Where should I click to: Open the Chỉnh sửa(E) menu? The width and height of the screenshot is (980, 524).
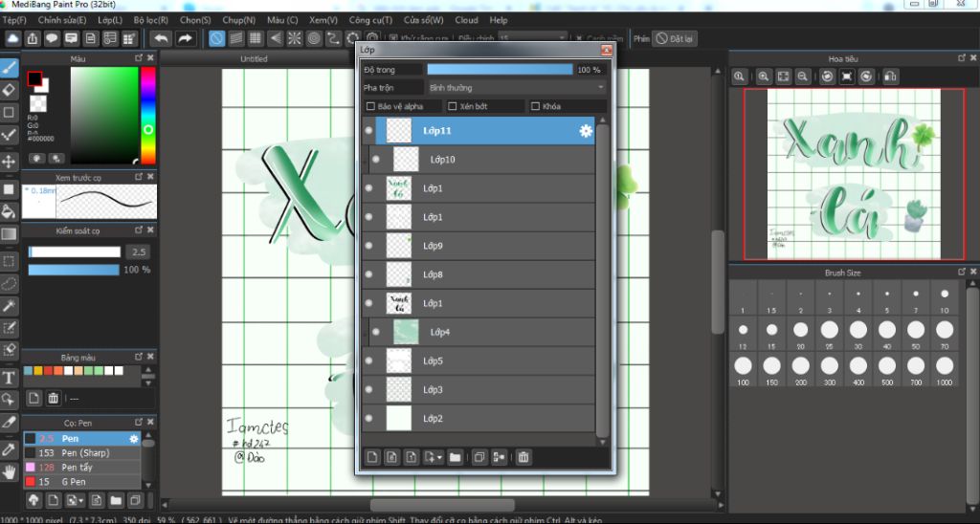(x=62, y=20)
